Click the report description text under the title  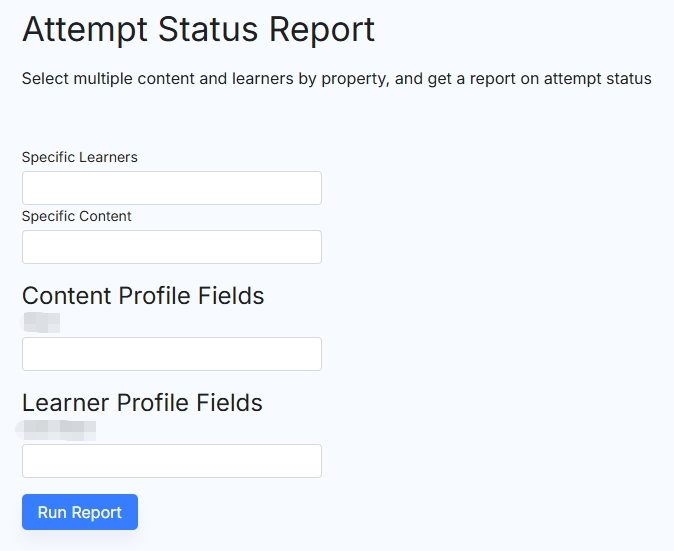337,79
